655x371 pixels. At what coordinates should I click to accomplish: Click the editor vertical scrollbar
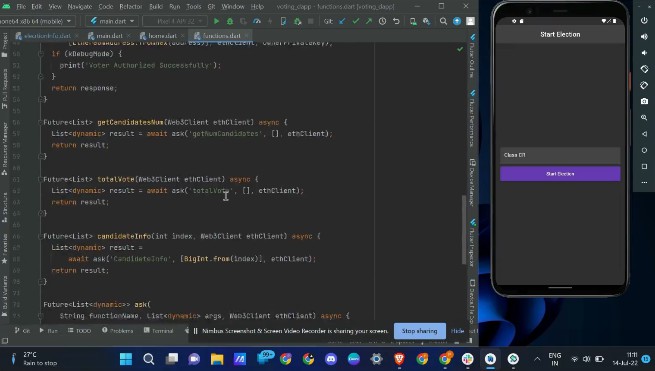[x=464, y=230]
